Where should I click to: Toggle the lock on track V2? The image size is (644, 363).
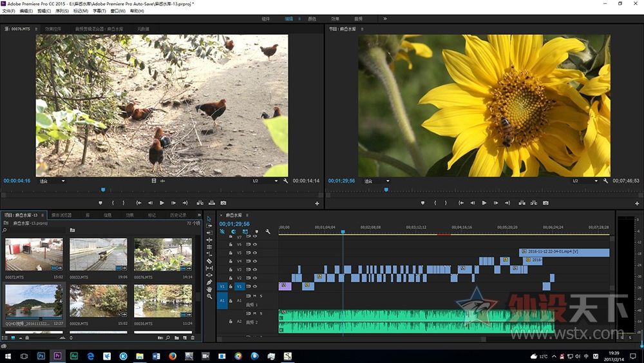click(231, 278)
